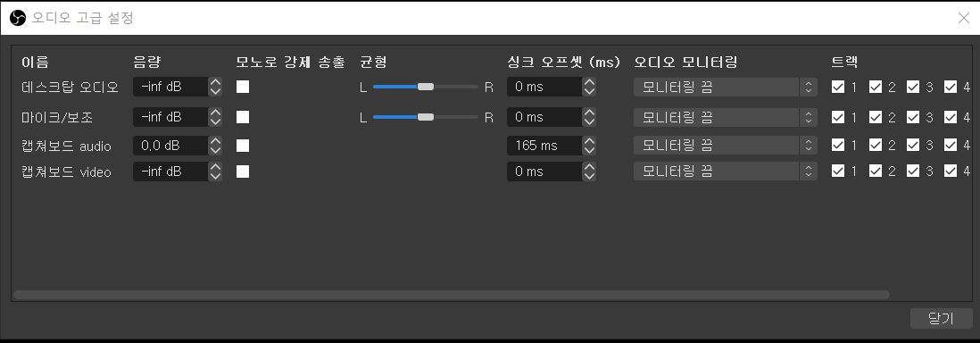Enable 모노로 강제 송출 for 캡쳐보드 video
Image resolution: width=980 pixels, height=343 pixels.
pyautogui.click(x=243, y=171)
